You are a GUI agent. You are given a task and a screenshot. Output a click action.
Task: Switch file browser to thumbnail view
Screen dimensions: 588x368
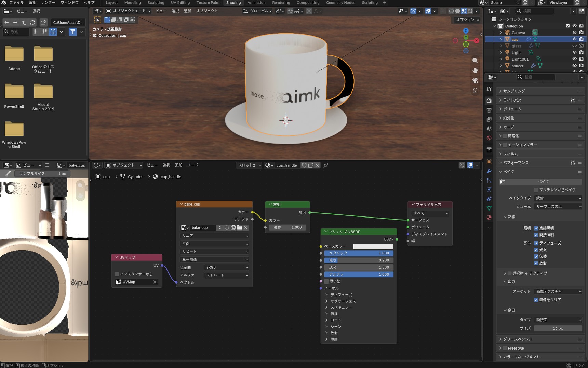point(53,32)
